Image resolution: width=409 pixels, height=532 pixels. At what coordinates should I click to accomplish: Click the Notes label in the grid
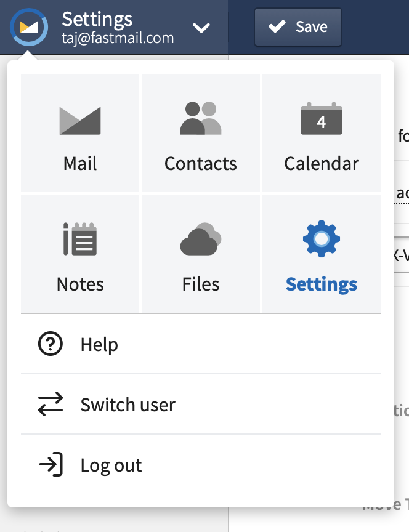click(x=80, y=284)
